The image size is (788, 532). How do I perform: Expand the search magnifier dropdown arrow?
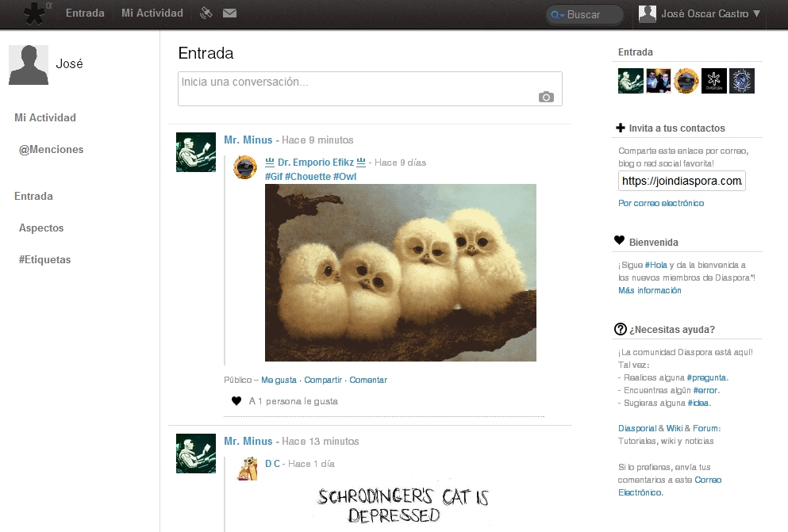coord(558,15)
